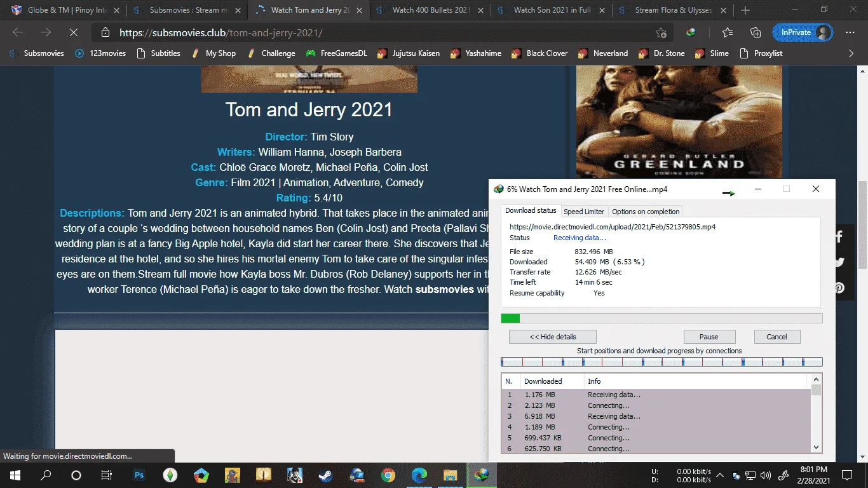The width and height of the screenshot is (868, 488).
Task: Pause the Tom and Jerry download
Action: pos(709,337)
